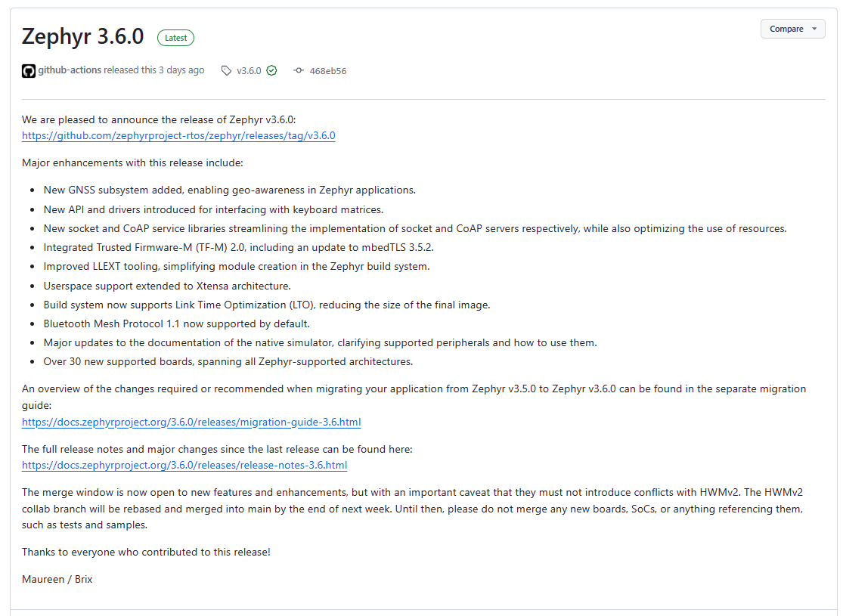Screen dimensions: 843x616
Task: Click 'Bluetooth Mesh Protocol 1.1' bullet text
Action: click(176, 323)
